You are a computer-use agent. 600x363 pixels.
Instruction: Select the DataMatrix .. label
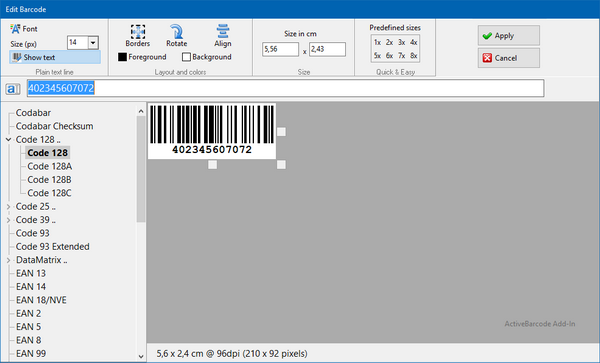(41, 260)
